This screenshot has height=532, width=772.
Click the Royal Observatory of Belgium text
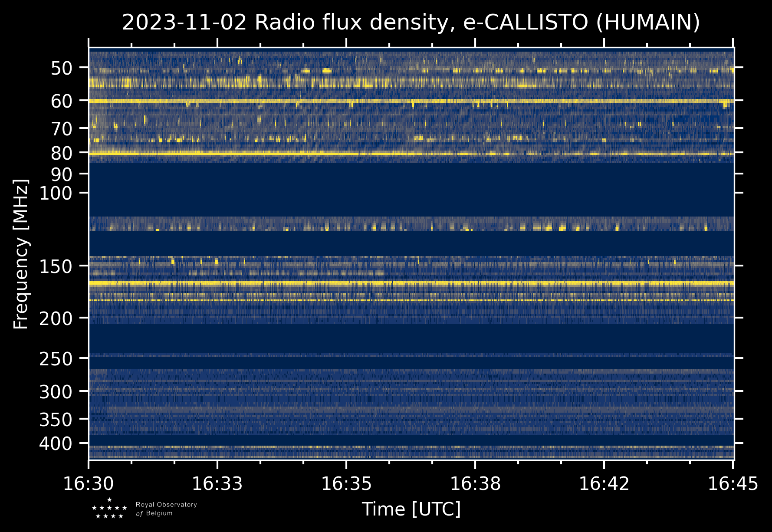point(166,509)
